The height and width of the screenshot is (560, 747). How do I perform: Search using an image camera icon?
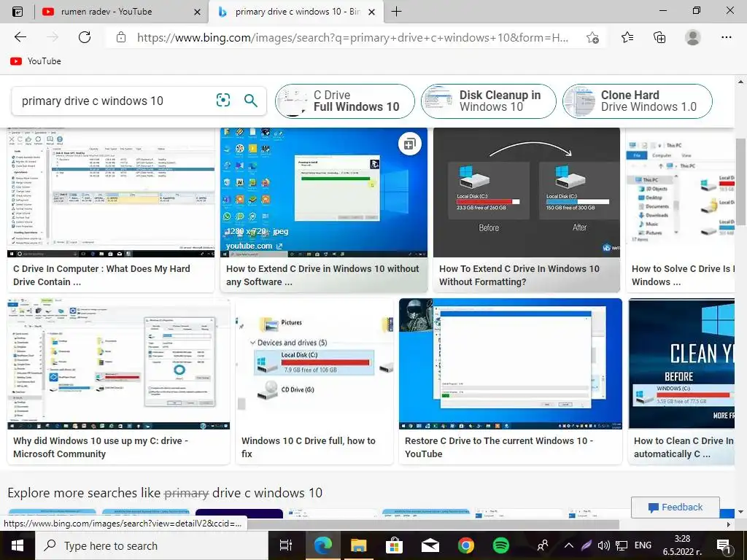[223, 100]
